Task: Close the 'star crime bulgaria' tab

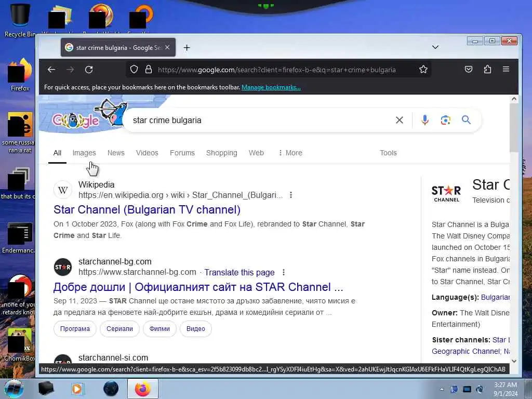Action: tap(167, 47)
